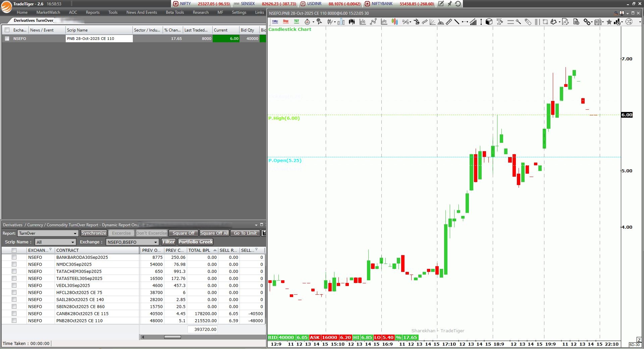Click the shuffle arrows circle icon

[629, 22]
